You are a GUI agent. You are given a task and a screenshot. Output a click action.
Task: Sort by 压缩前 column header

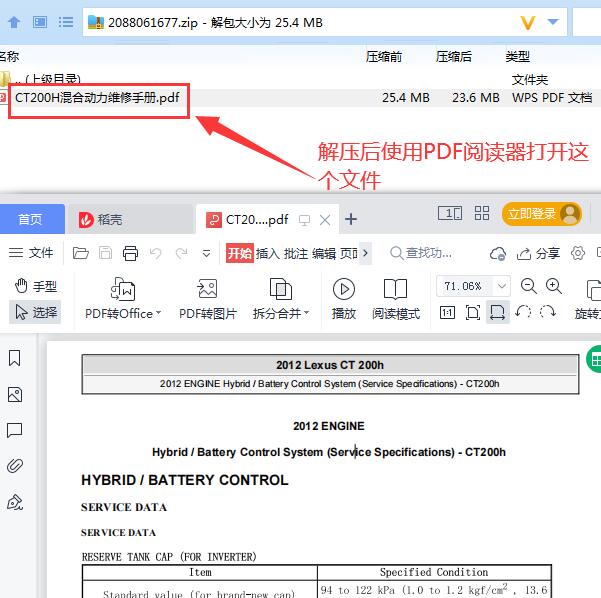point(384,57)
